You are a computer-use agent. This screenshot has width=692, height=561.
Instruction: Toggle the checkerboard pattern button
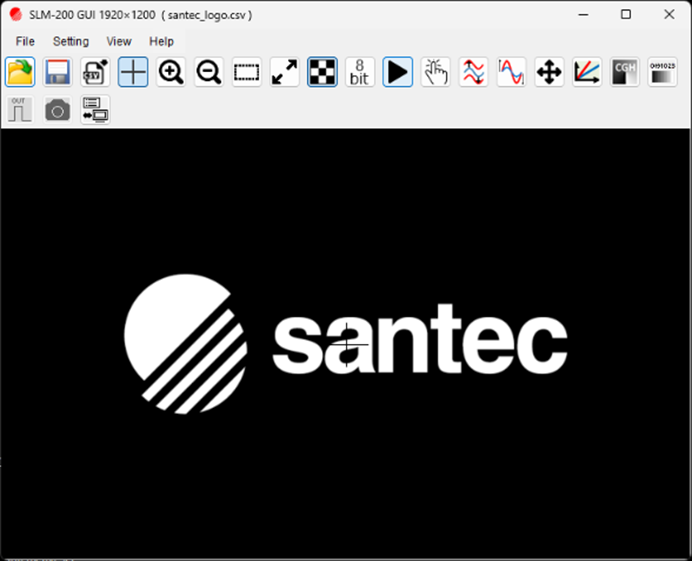322,72
